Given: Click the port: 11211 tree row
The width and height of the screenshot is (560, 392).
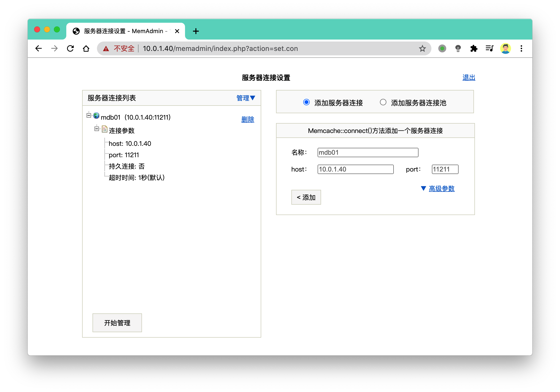Looking at the screenshot, I should click(124, 155).
